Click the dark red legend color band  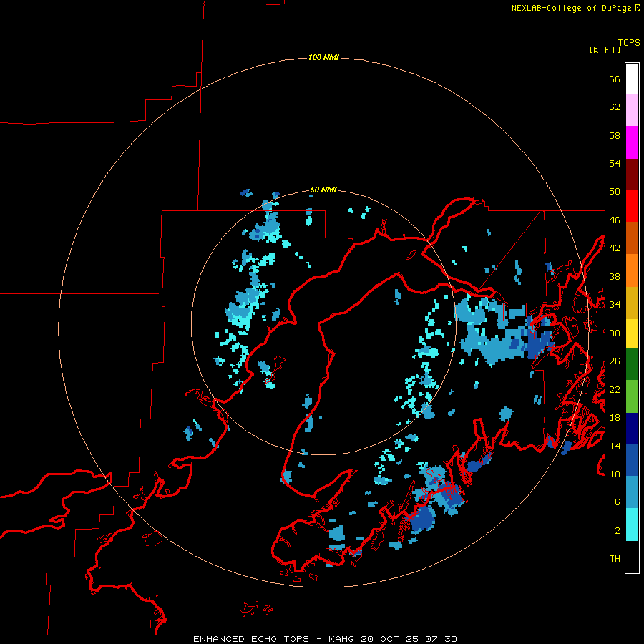(632, 175)
